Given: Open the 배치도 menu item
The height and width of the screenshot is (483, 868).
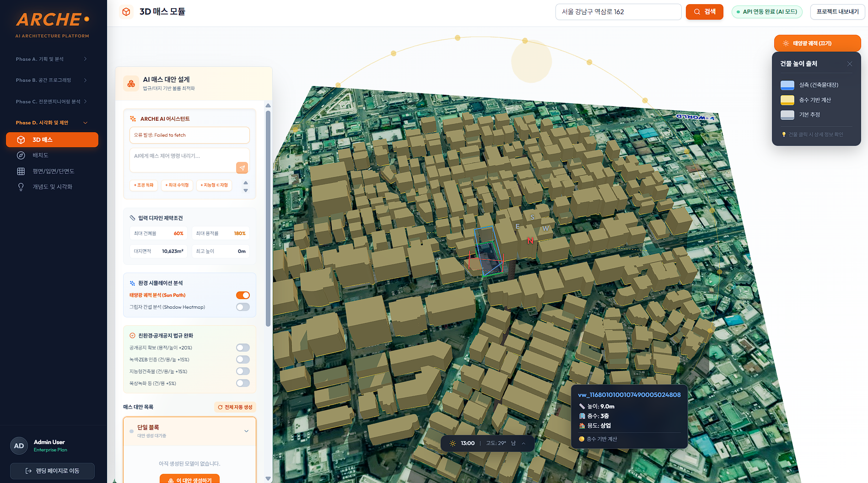Looking at the screenshot, I should (52, 156).
